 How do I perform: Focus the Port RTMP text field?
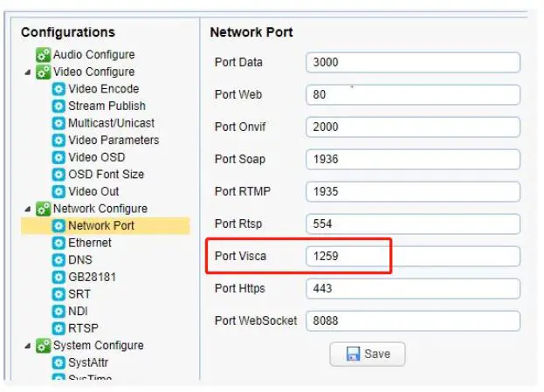(x=412, y=192)
